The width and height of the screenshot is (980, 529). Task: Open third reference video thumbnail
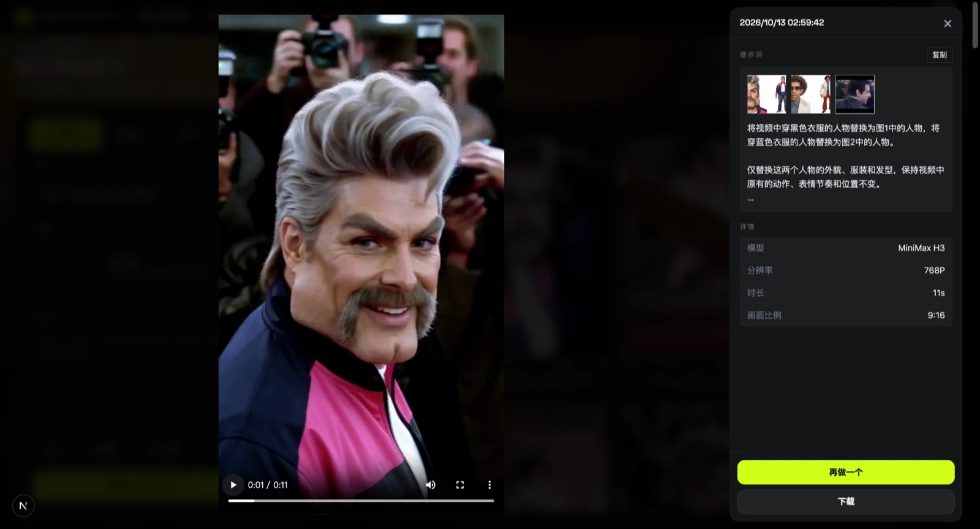pos(855,94)
